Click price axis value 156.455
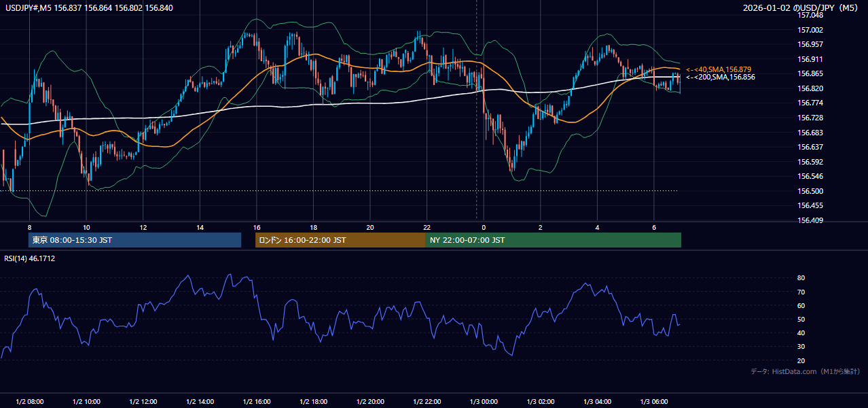The height and width of the screenshot is (408, 868). point(810,205)
